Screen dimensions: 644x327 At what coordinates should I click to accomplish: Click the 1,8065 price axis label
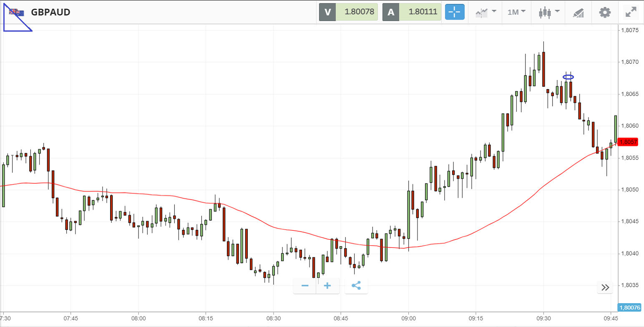629,94
